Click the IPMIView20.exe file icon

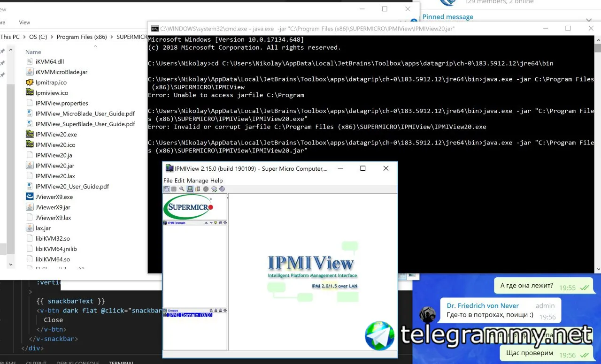[30, 134]
